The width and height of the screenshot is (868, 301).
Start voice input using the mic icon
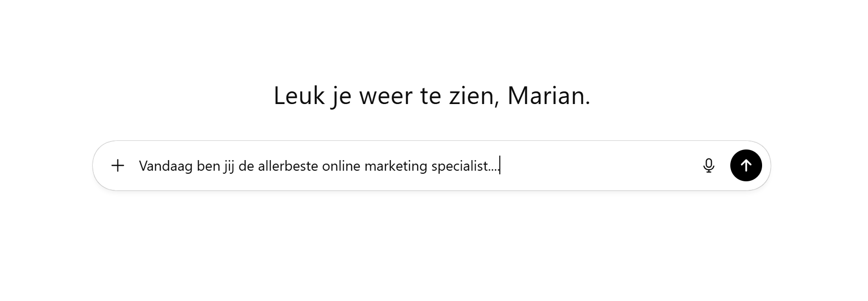tap(709, 166)
